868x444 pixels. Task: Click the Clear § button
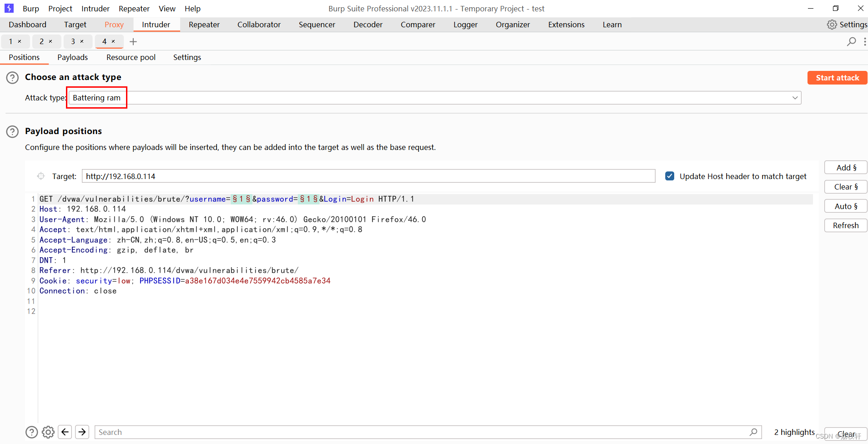point(846,187)
